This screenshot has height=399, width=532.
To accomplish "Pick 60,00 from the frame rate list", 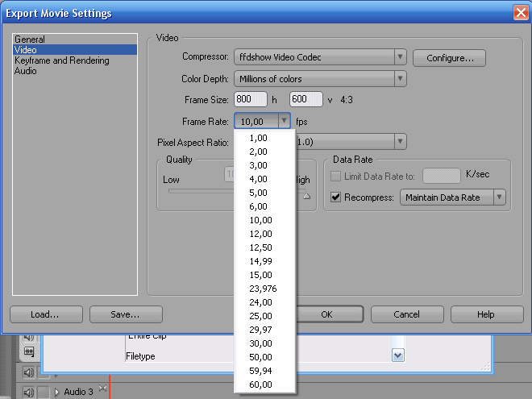I will click(260, 384).
